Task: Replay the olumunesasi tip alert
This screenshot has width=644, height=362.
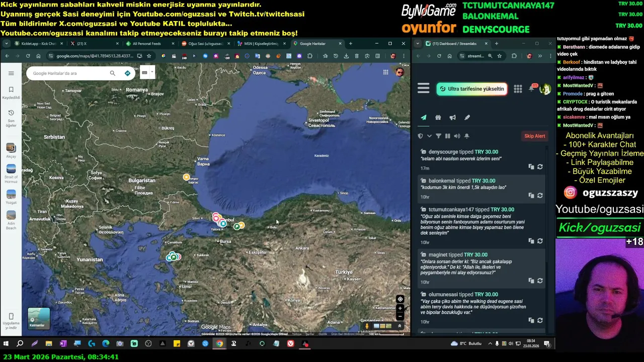Action: pyautogui.click(x=540, y=321)
